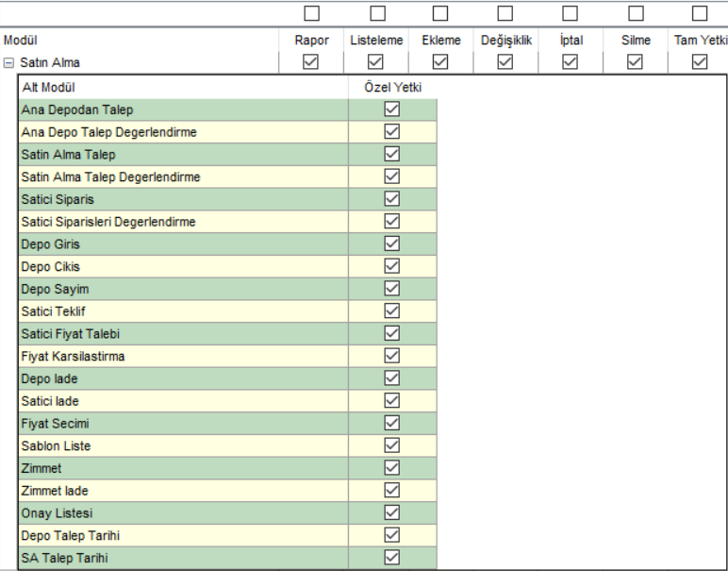This screenshot has height=571, width=728.
Task: Uncheck Özel Yetki for Ana Depo Talep Degerlendirme
Action: point(392,131)
